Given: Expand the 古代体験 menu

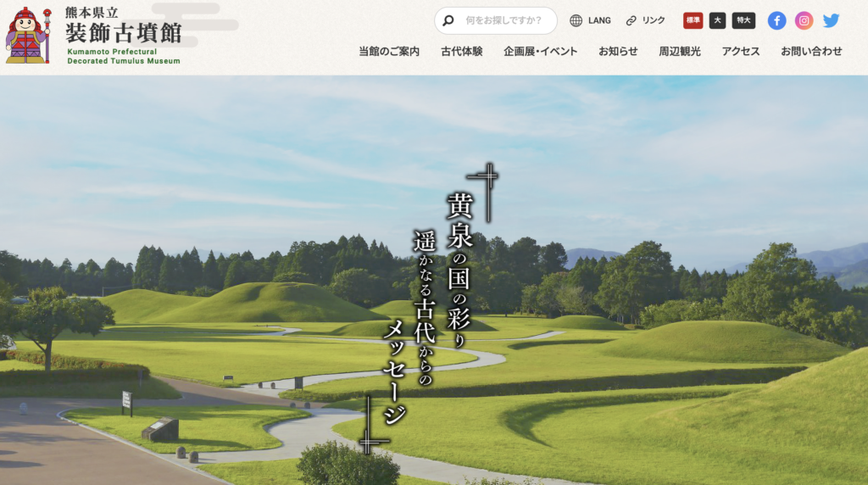Looking at the screenshot, I should [x=461, y=51].
